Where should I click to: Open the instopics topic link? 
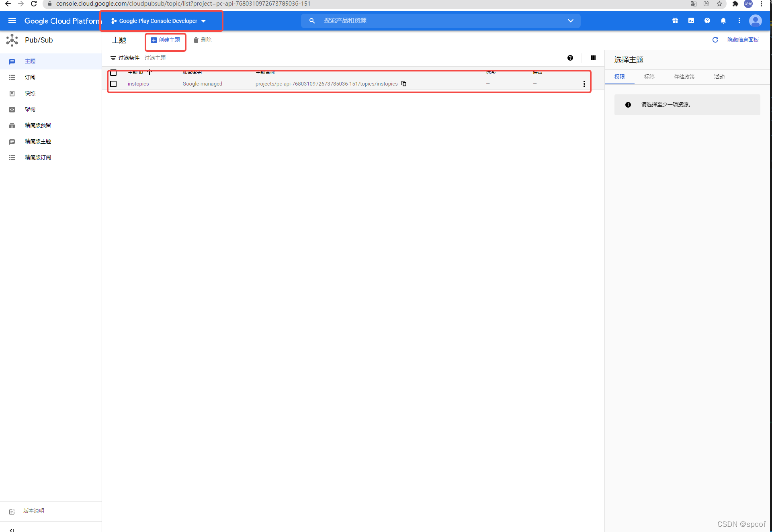tap(138, 84)
